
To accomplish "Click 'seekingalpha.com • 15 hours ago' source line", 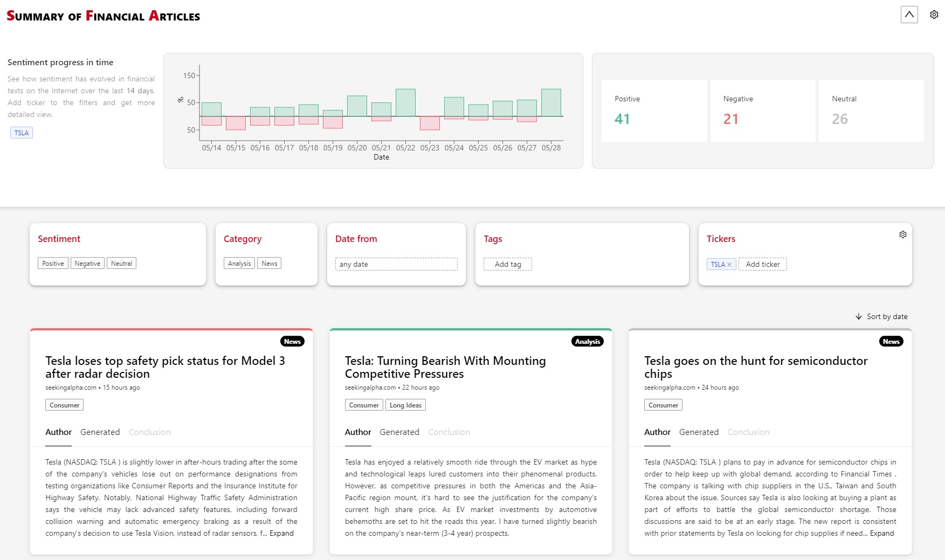I will (x=93, y=388).
